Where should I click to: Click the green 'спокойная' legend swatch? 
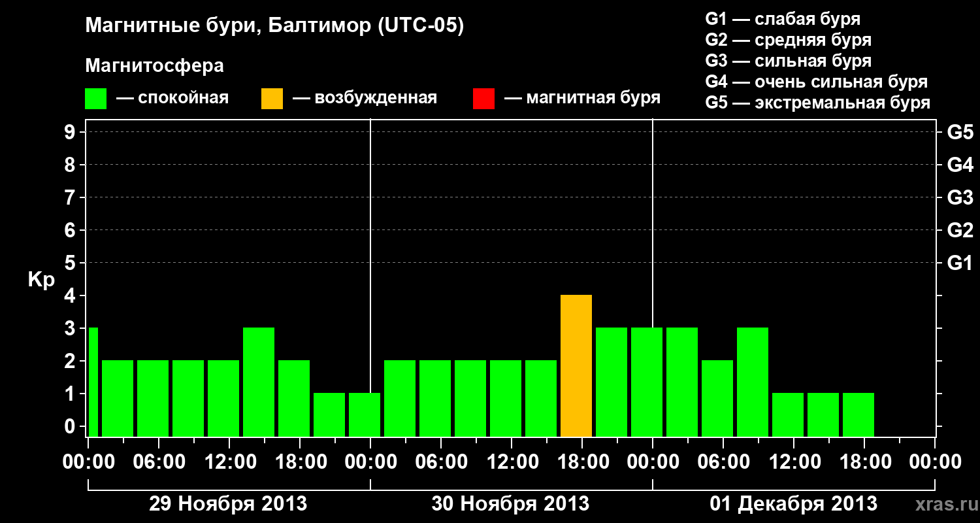(x=96, y=99)
